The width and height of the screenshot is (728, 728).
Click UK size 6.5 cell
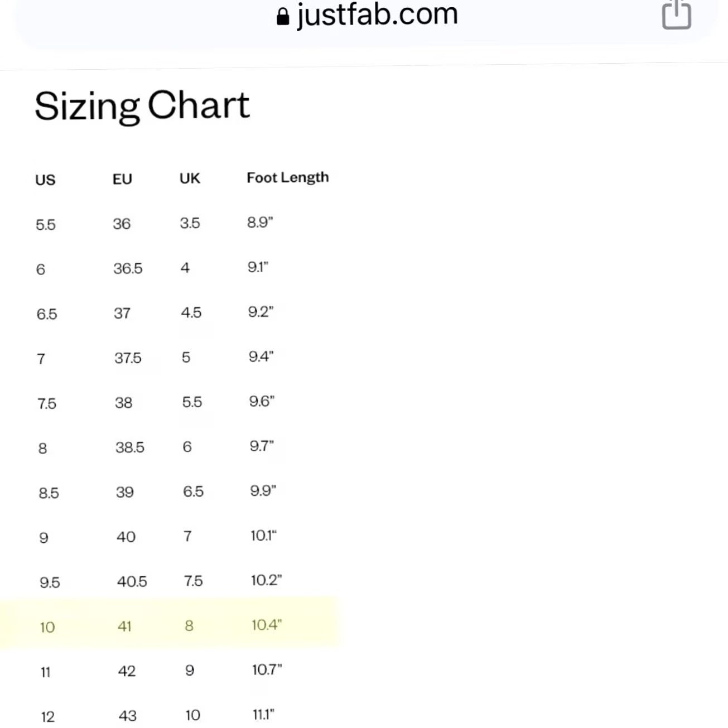(x=193, y=491)
